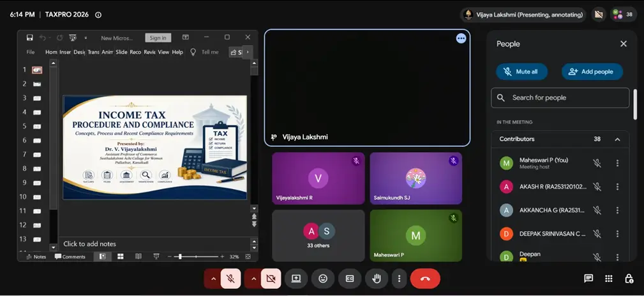Open the Animations ribbon tab

[107, 52]
